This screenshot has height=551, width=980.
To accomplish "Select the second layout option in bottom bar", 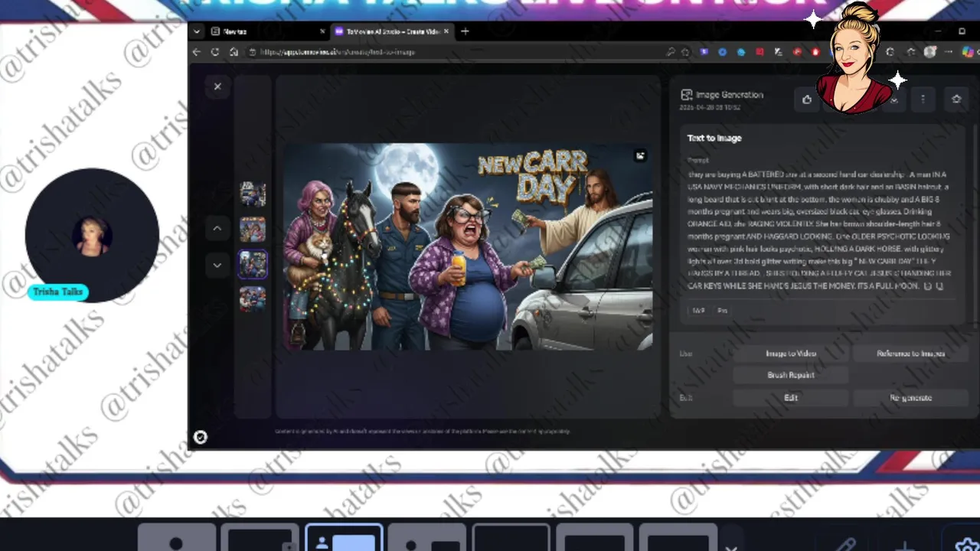I will point(260,538).
